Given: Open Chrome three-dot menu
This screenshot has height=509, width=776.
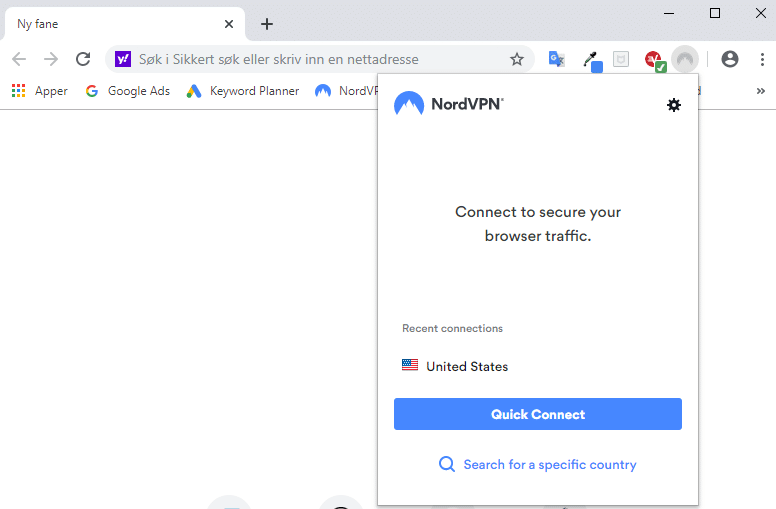Looking at the screenshot, I should [x=762, y=59].
